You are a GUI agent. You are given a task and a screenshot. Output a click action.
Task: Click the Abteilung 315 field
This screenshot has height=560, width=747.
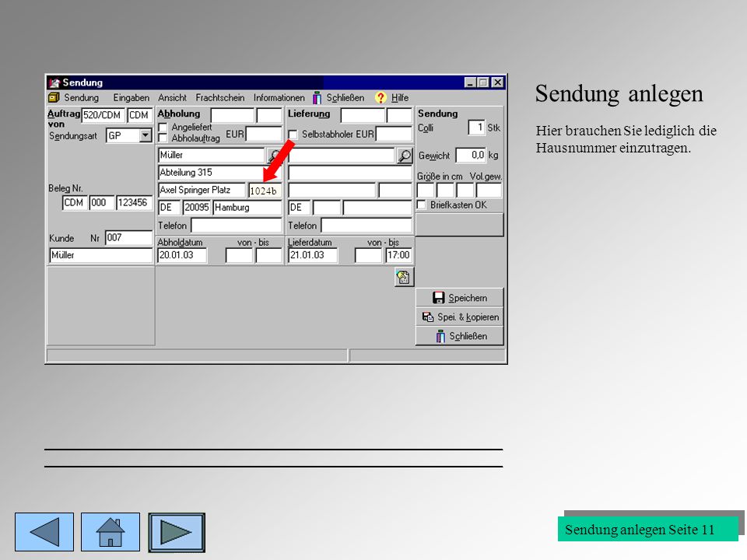pos(219,173)
